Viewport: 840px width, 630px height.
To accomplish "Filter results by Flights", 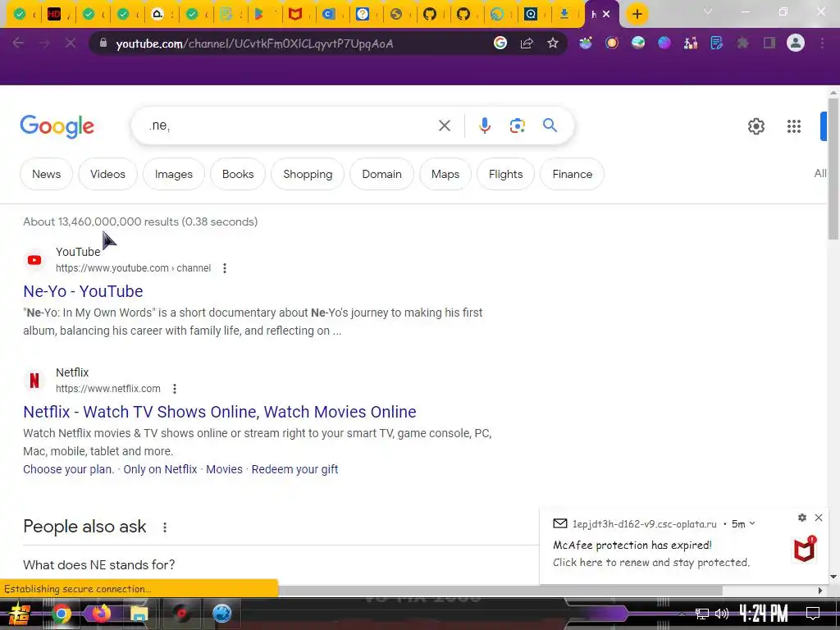I will click(505, 174).
